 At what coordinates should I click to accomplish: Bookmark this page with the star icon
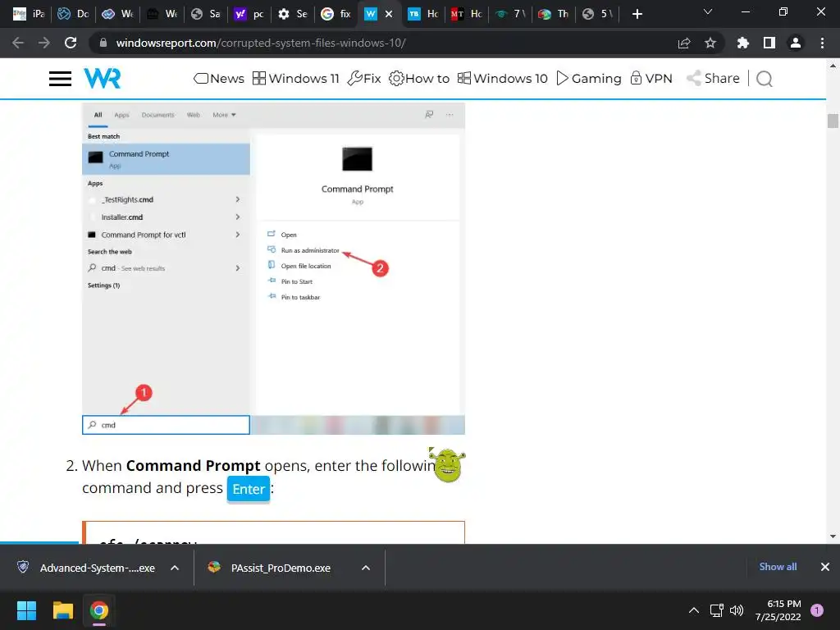pyautogui.click(x=710, y=43)
